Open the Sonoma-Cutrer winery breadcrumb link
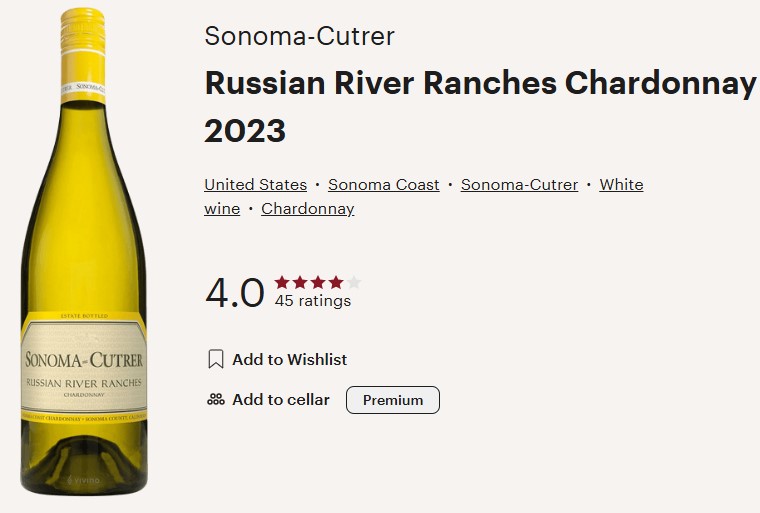 (519, 185)
